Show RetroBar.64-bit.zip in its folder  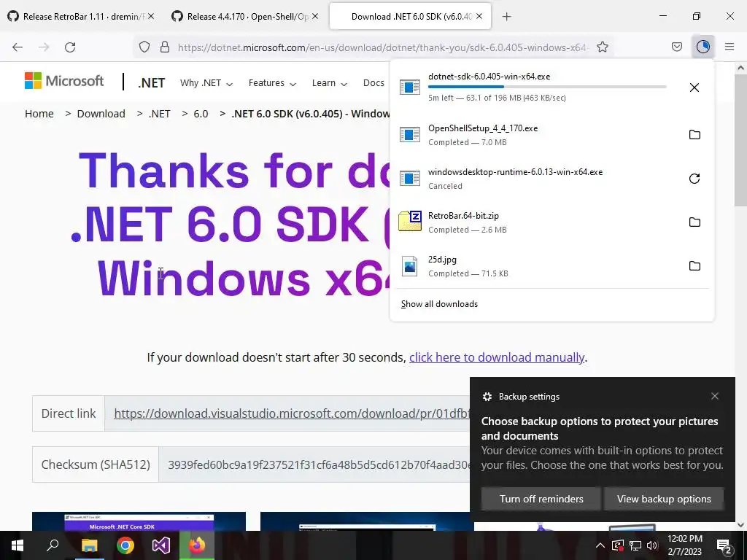pos(694,222)
